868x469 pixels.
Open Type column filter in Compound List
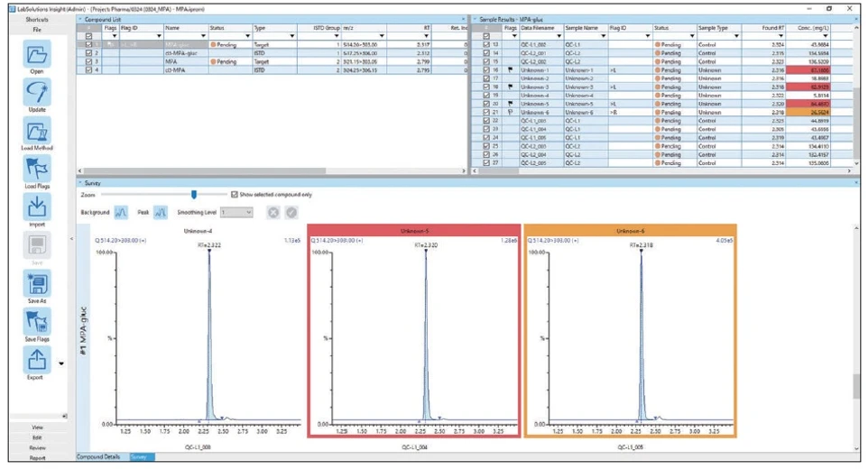(291, 36)
